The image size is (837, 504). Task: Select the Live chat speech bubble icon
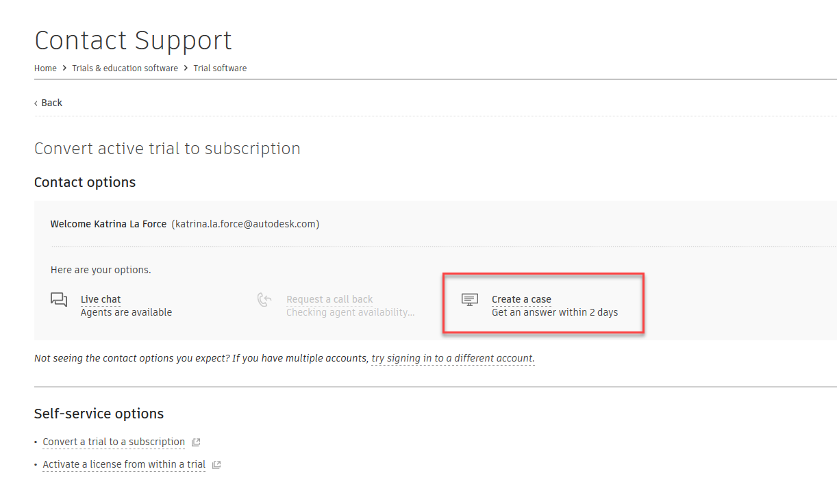[x=58, y=299]
